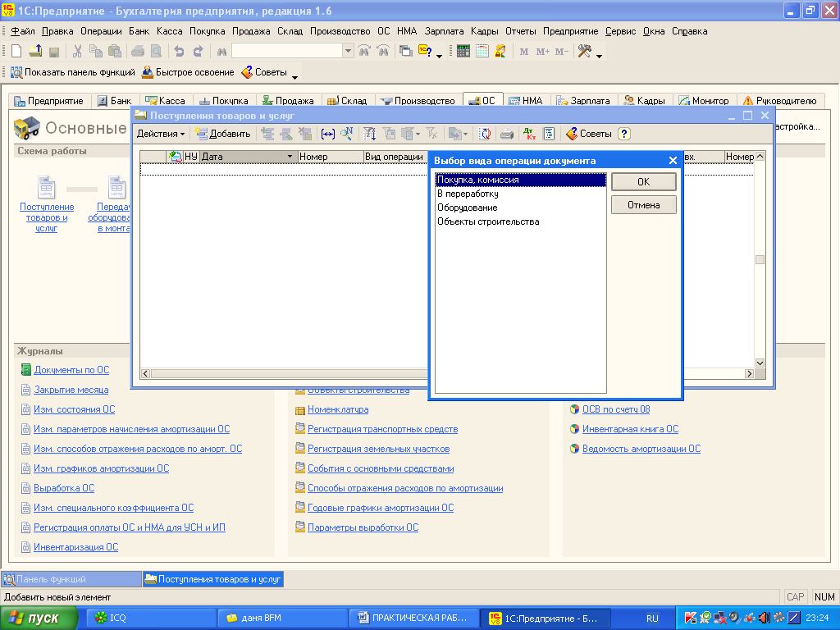This screenshot has width=840, height=630.
Task: Switch to the Монитор tab
Action: (x=704, y=101)
